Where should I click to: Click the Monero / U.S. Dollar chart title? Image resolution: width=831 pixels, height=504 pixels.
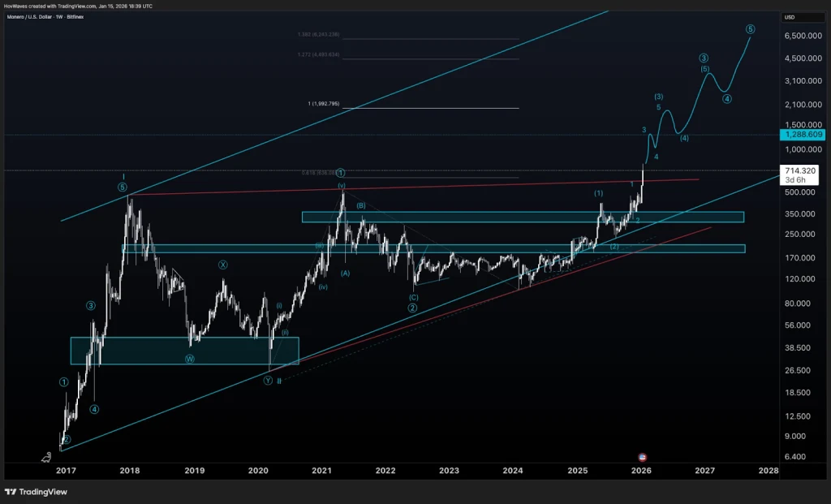click(45, 17)
